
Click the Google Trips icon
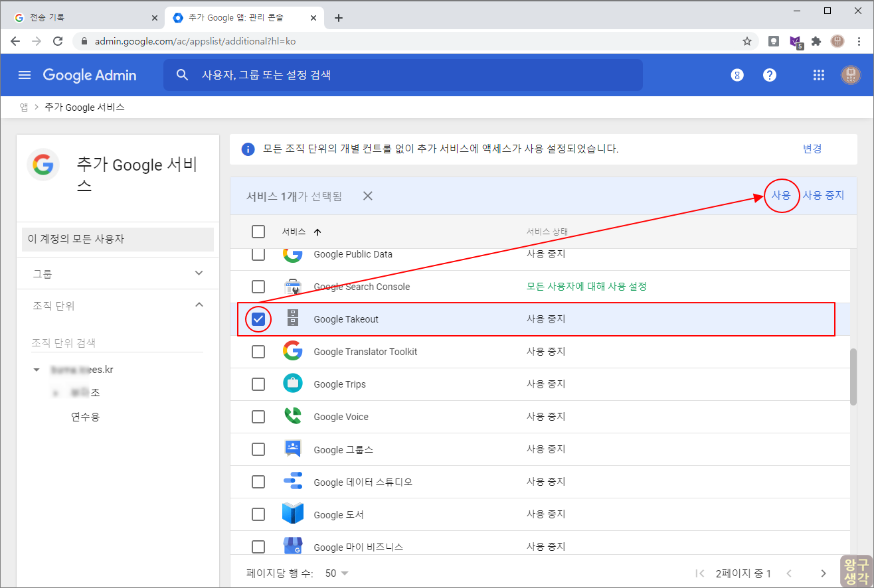(x=293, y=384)
